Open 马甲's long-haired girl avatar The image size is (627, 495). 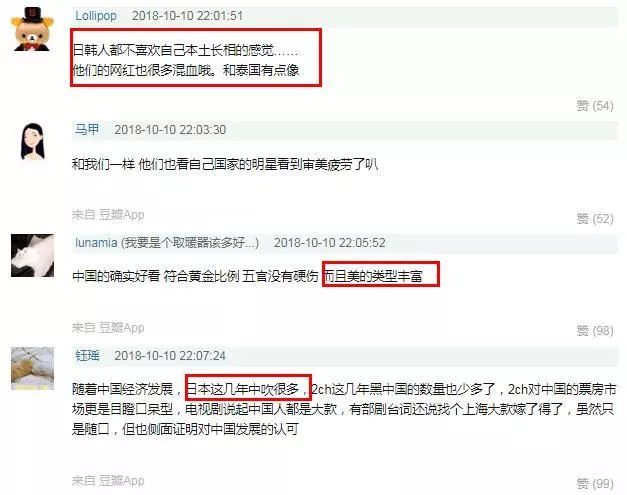pos(32,142)
